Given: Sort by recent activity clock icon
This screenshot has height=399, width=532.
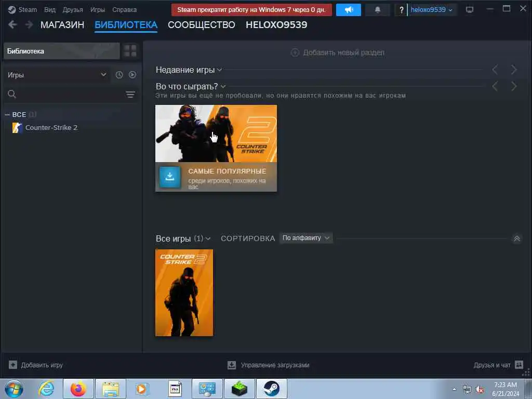Looking at the screenshot, I should (x=119, y=75).
